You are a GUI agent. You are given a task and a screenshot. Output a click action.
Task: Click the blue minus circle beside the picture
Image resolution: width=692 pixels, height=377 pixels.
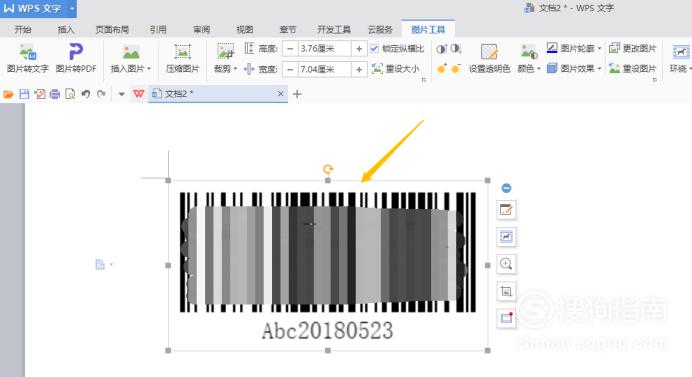[506, 188]
